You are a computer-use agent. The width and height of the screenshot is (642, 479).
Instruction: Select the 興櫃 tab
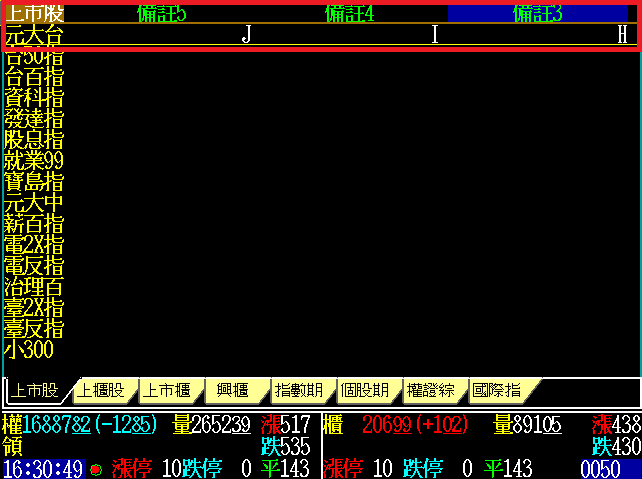pyautogui.click(x=232, y=390)
